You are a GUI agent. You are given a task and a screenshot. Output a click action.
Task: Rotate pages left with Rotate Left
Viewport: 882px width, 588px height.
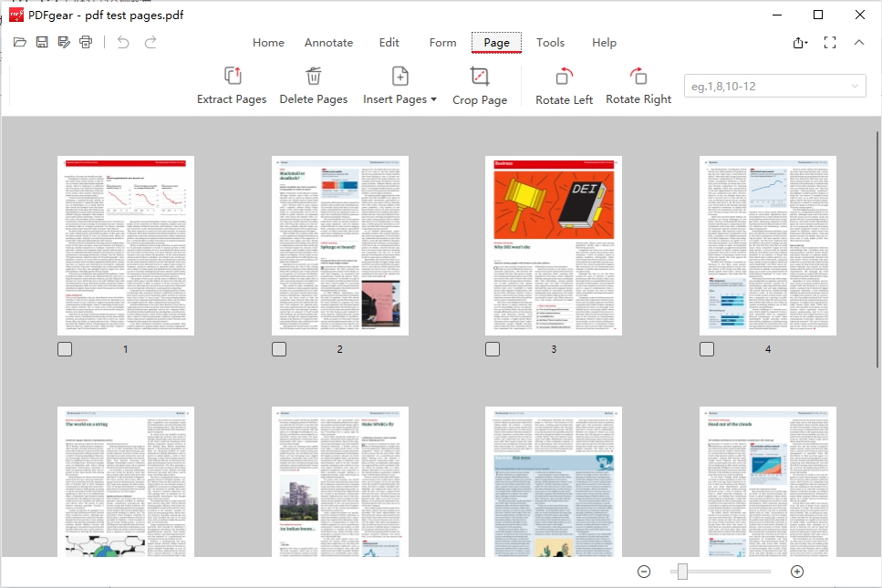(x=563, y=85)
